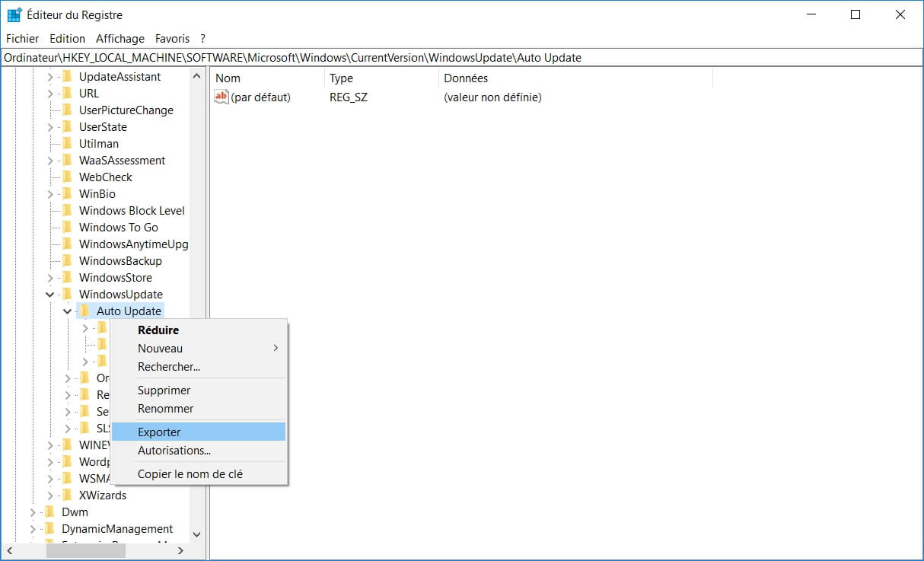Collapse the WindowsUpdate key
924x561 pixels.
[x=50, y=294]
